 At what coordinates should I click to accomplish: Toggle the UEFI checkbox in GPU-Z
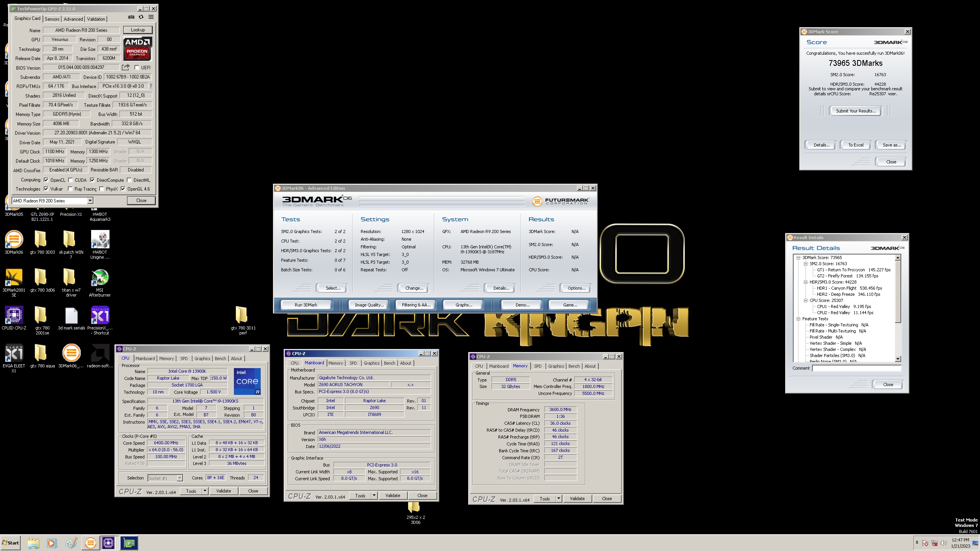[x=137, y=68]
